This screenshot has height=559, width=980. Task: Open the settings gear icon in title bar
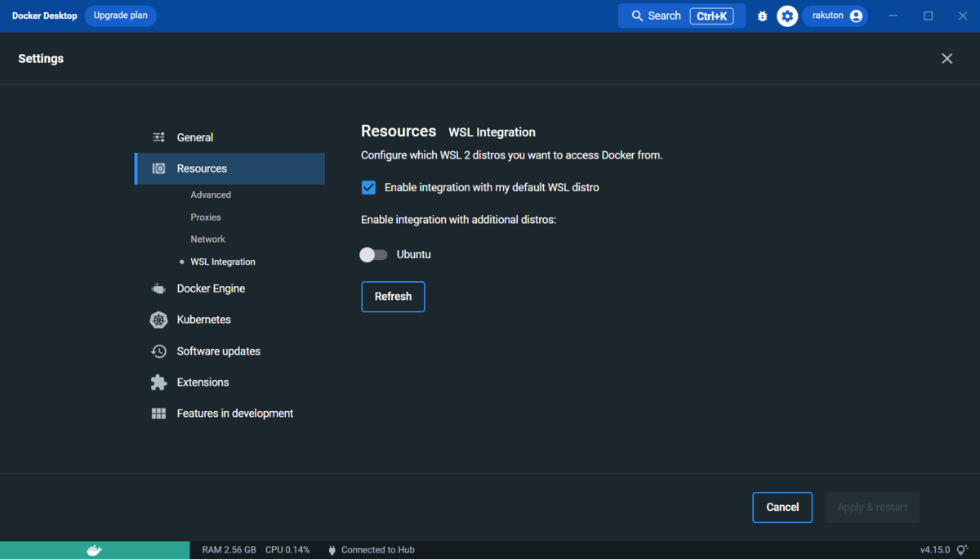pos(786,16)
